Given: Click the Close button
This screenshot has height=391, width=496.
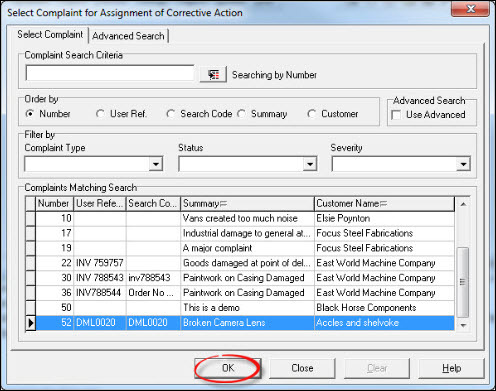Looking at the screenshot, I should click(302, 368).
